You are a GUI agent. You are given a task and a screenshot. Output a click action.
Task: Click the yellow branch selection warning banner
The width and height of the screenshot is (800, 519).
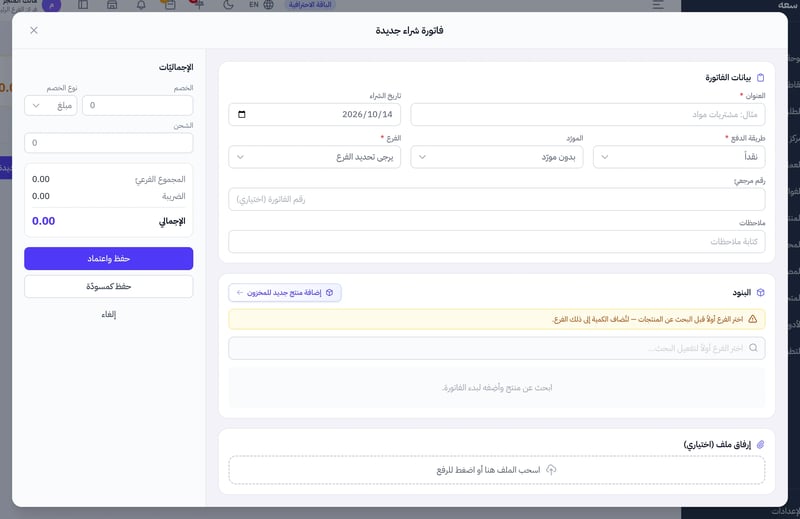click(x=496, y=319)
